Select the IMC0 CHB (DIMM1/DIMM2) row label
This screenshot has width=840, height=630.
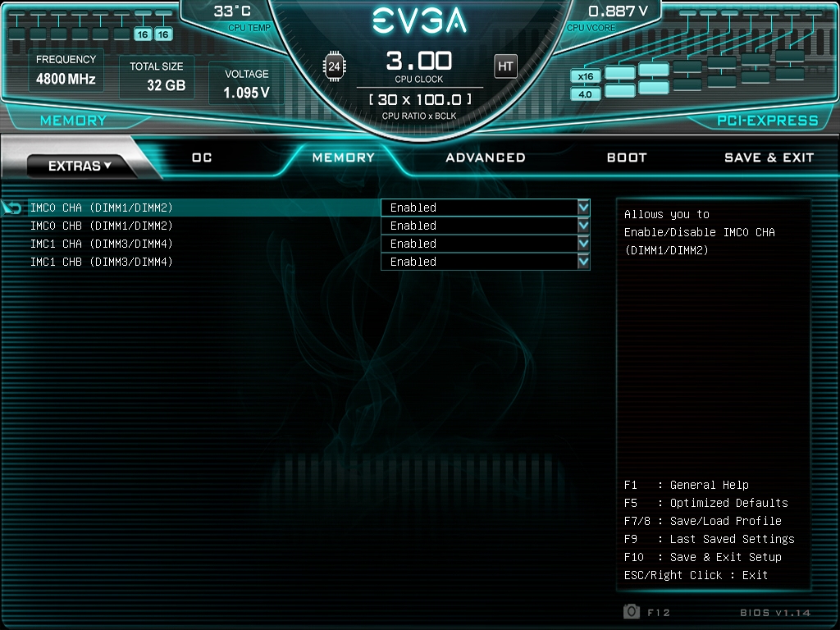102,226
